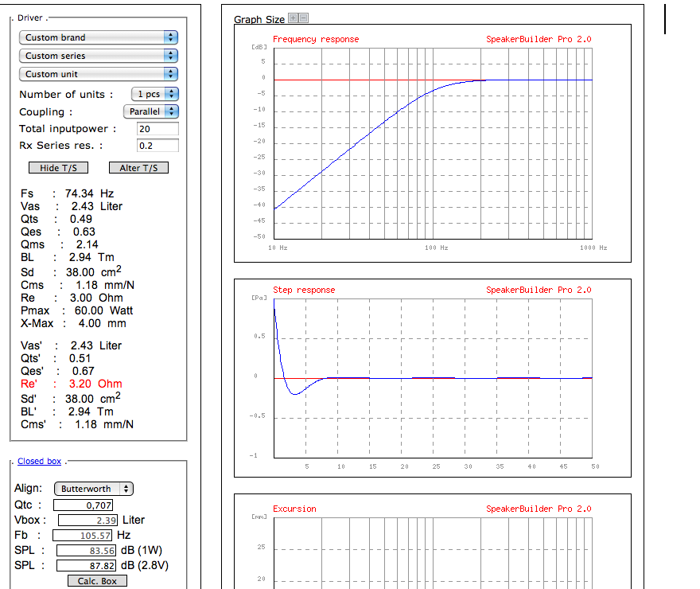
Task: Click the Frequency response graph title
Action: coord(316,39)
